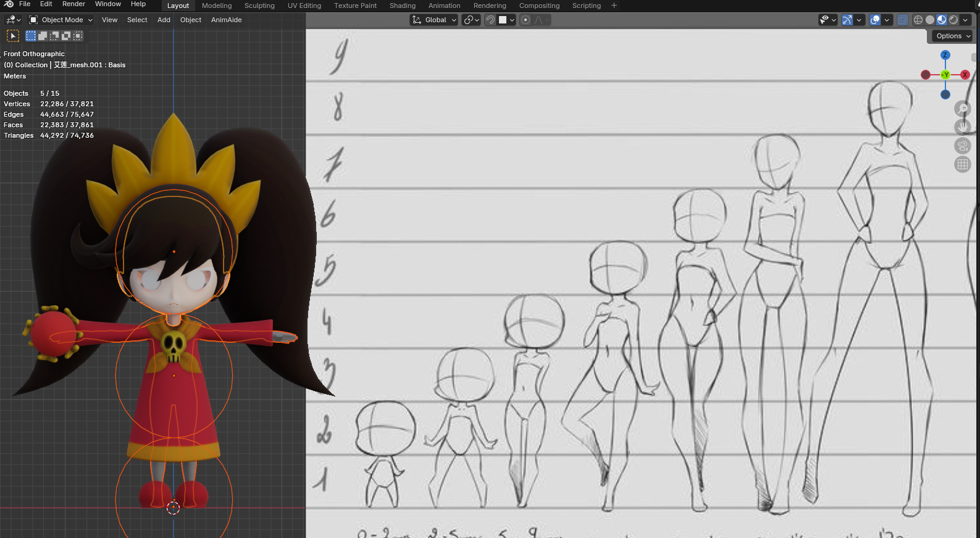This screenshot has width=980, height=538.
Task: Toggle proportional editing
Action: pos(526,20)
